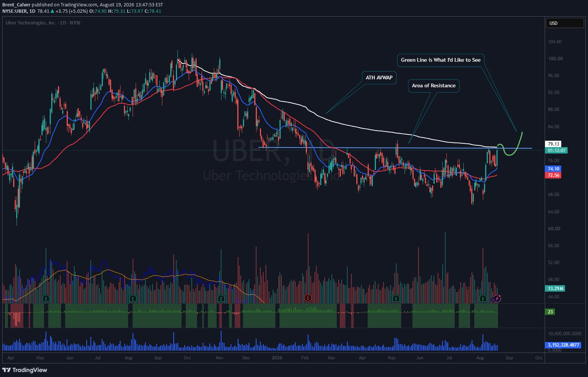The height and width of the screenshot is (377, 588).
Task: Select the 'ATH AVWAP' annotation label
Action: (x=379, y=78)
